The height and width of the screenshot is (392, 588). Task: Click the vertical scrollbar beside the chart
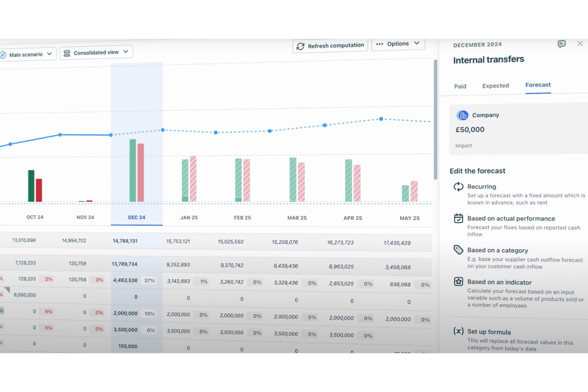[x=435, y=119]
